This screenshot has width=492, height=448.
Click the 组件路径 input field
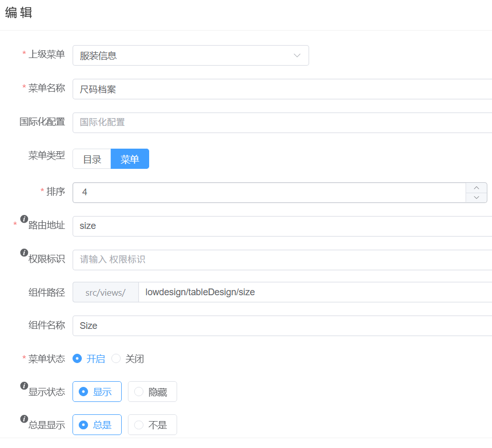click(x=316, y=292)
